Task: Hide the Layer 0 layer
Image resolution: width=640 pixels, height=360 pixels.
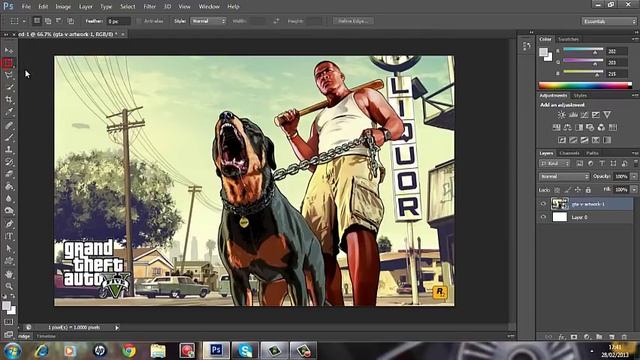Action: [x=543, y=218]
